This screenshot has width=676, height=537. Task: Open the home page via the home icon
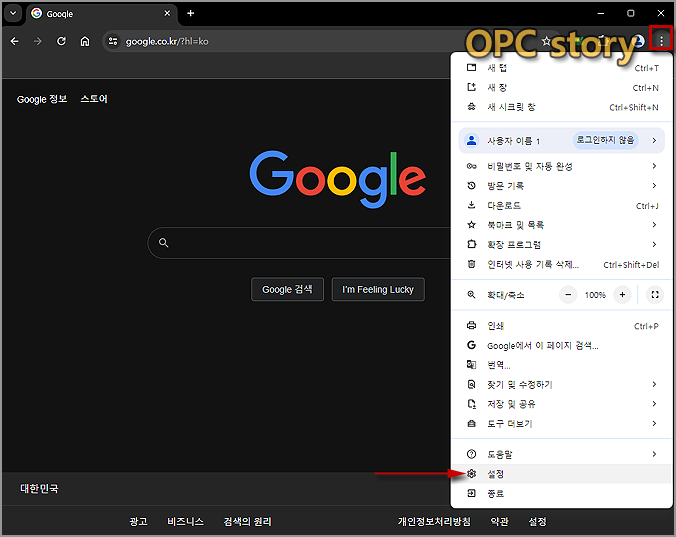[x=85, y=41]
